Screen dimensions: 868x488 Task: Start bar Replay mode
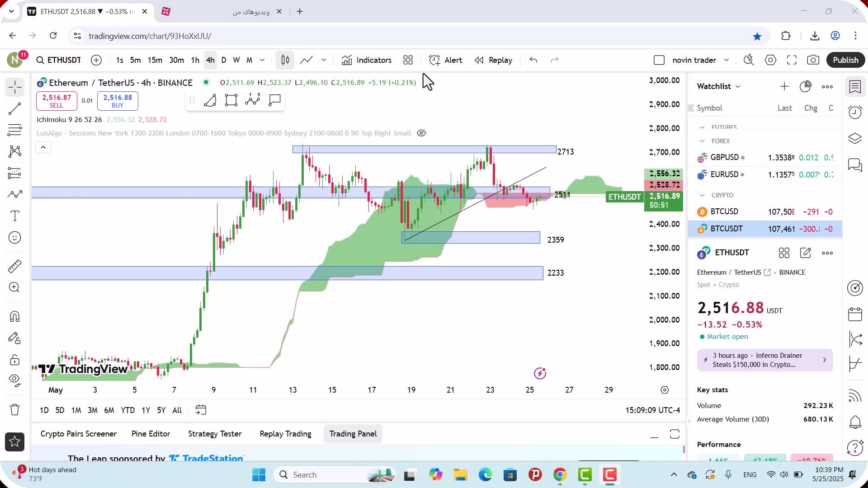tap(493, 60)
